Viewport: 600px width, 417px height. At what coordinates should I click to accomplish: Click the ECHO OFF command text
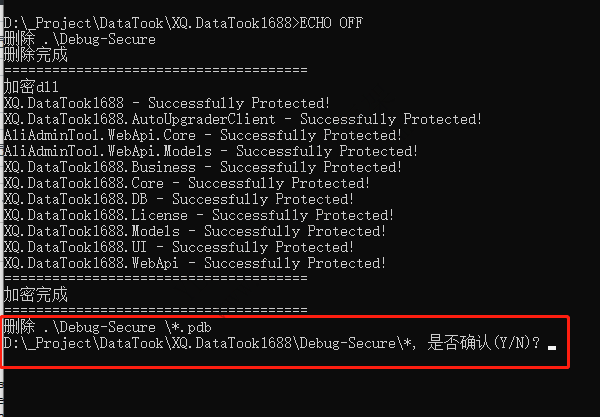click(x=331, y=23)
